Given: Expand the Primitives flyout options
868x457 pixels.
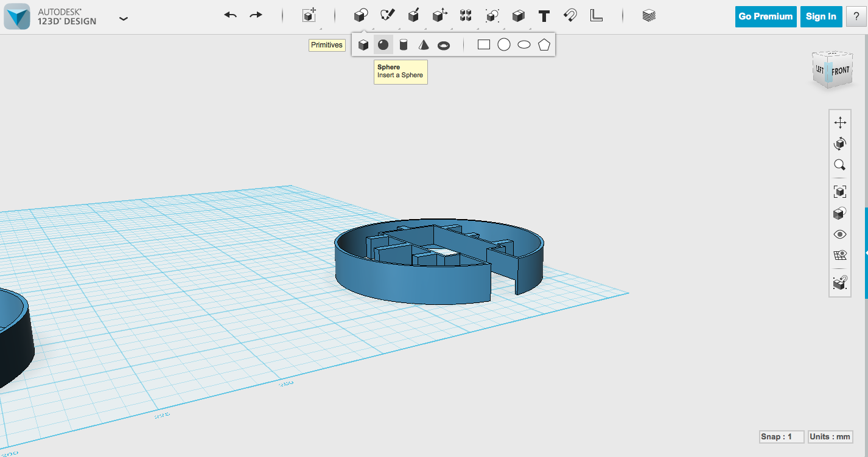Looking at the screenshot, I should (x=360, y=16).
